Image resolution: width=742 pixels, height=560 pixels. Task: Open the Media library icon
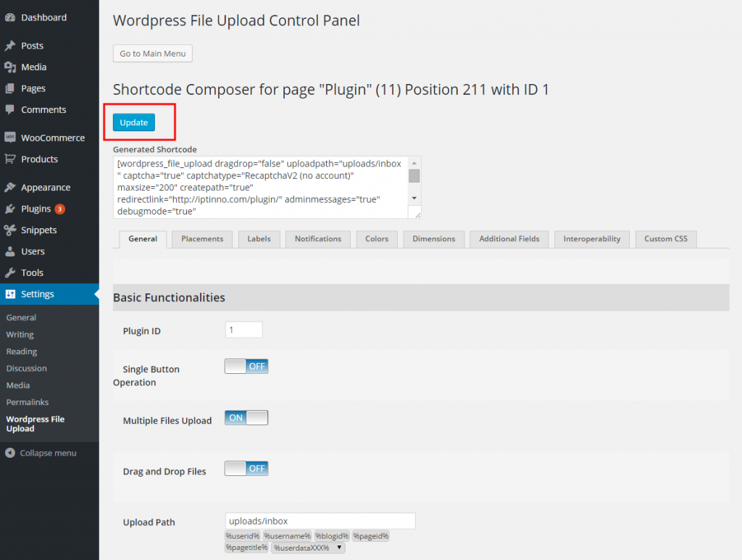coord(11,67)
